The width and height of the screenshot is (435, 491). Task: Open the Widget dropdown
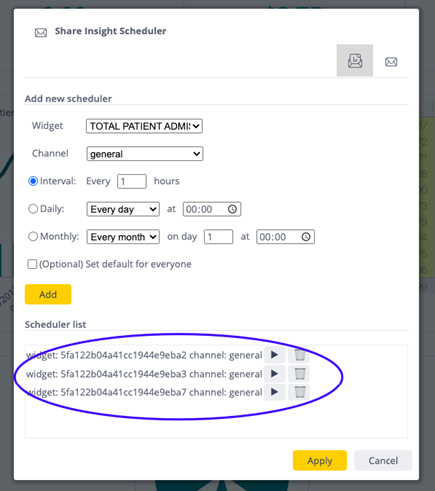pos(144,126)
